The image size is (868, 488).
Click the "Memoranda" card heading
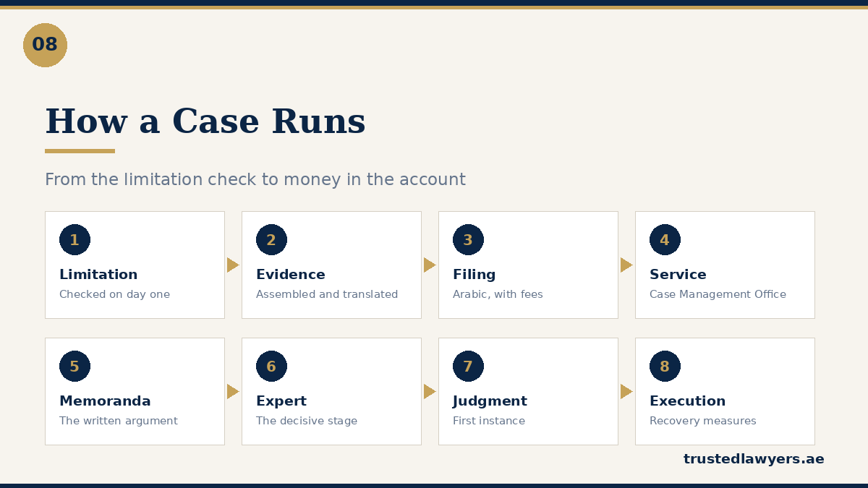(105, 401)
